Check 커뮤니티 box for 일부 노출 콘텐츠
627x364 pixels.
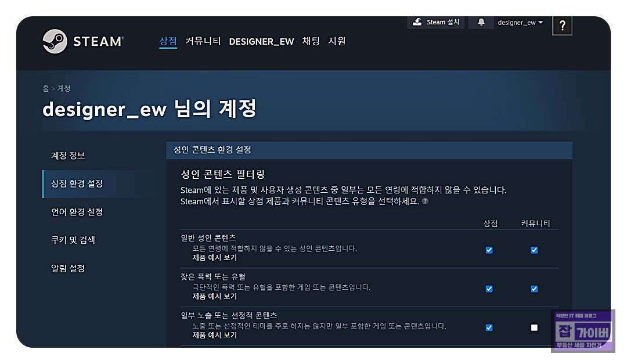tap(534, 327)
